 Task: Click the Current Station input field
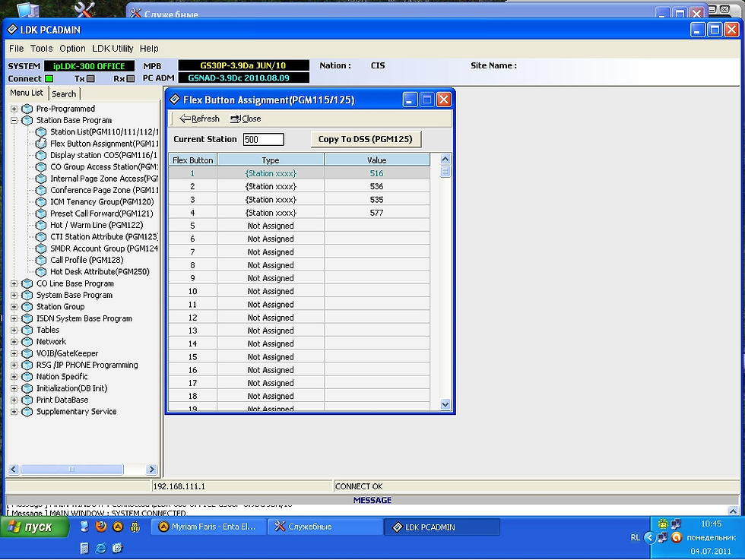(263, 139)
